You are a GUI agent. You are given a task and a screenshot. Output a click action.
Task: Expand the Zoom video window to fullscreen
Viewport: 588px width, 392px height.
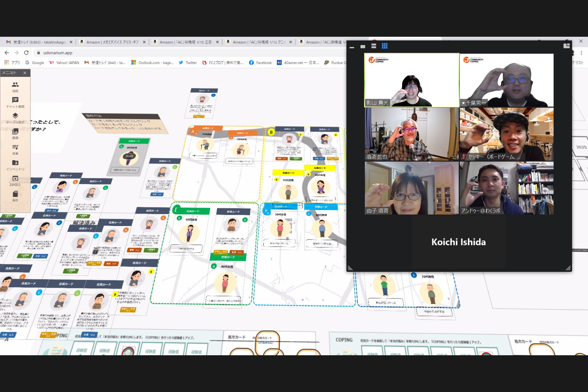click(566, 46)
